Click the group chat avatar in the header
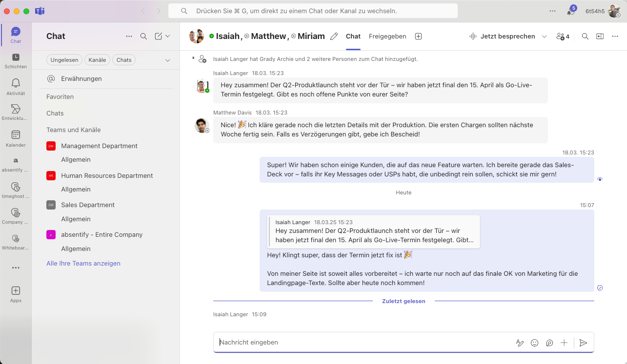This screenshot has width=627, height=364. click(197, 36)
